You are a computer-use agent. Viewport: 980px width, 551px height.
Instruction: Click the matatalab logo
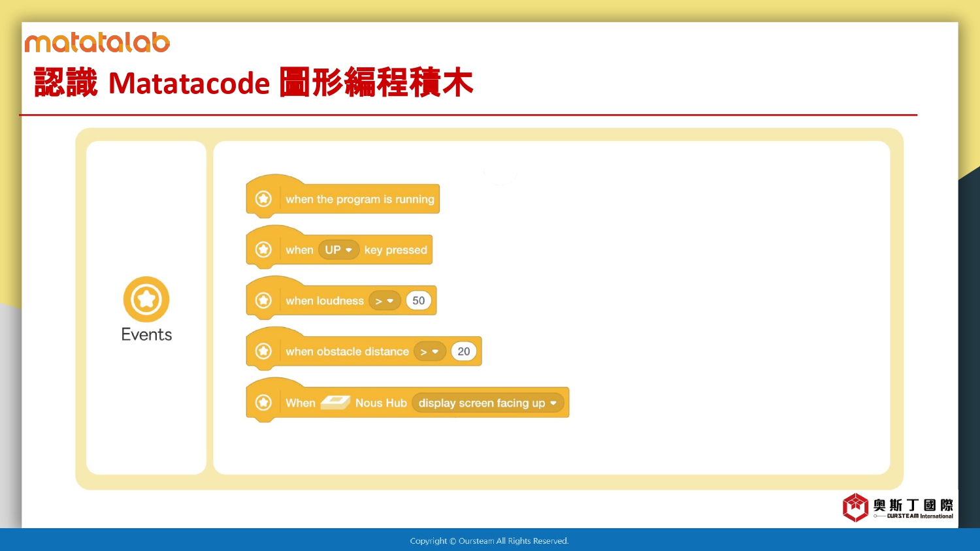(97, 43)
